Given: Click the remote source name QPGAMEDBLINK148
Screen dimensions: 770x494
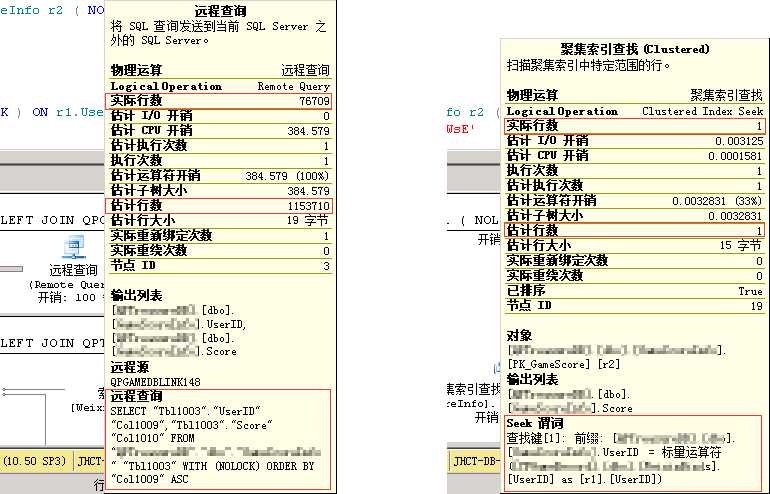Looking at the screenshot, I should pos(155,382).
